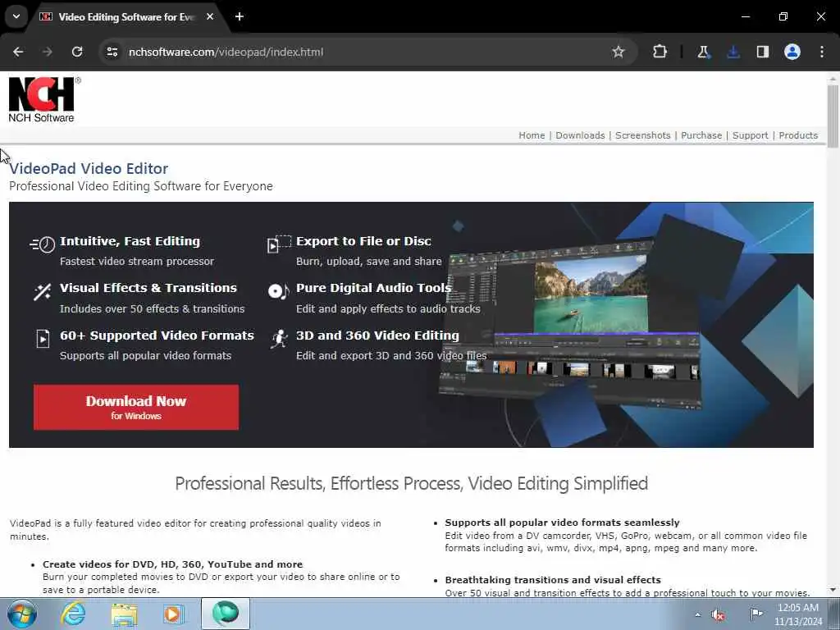Show hidden tray icons arrow
840x630 pixels.
tap(697, 614)
